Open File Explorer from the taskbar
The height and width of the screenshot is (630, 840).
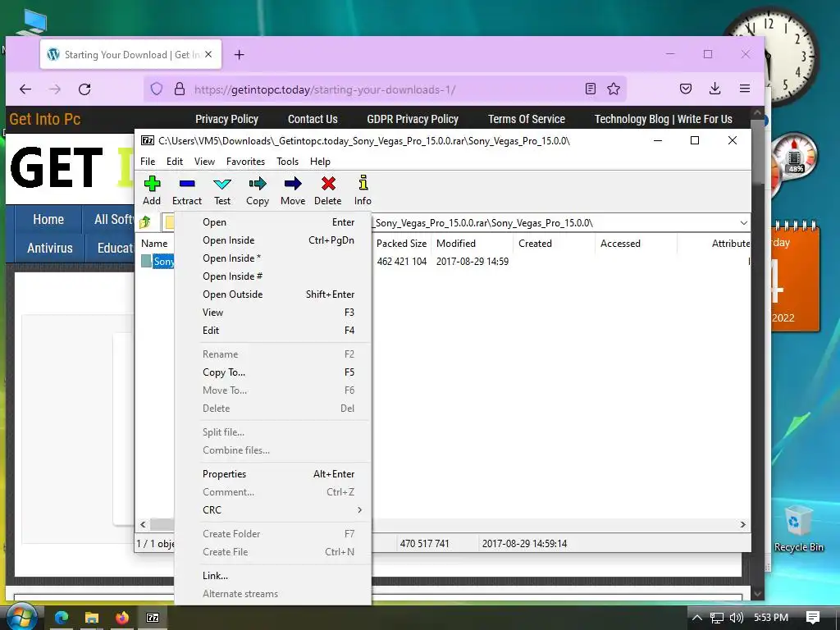point(92,618)
